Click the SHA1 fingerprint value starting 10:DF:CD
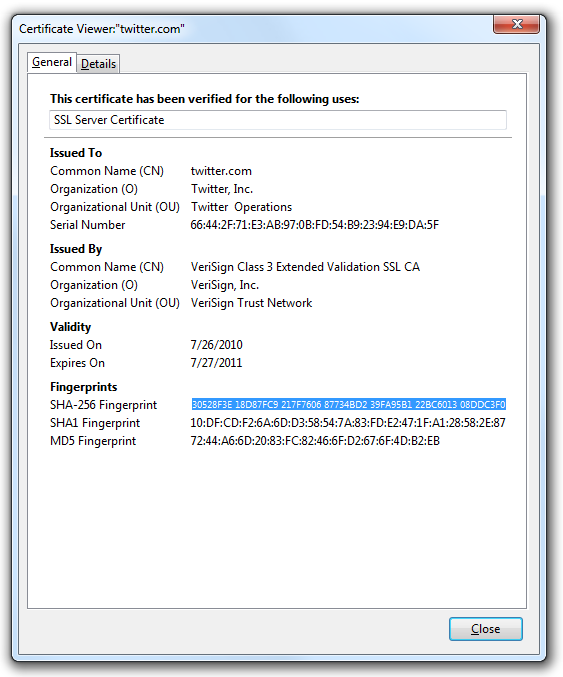Image resolution: width=563 pixels, height=677 pixels. point(348,423)
